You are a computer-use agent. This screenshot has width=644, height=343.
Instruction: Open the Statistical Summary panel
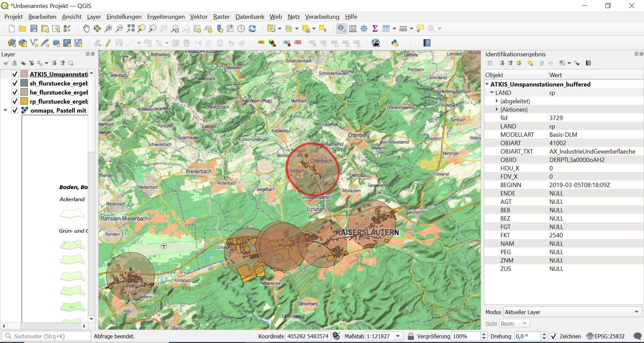[x=375, y=28]
